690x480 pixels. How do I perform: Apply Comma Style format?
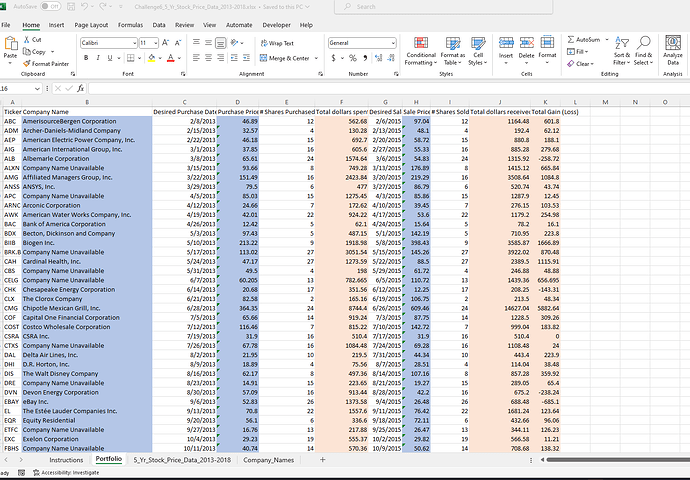(365, 58)
